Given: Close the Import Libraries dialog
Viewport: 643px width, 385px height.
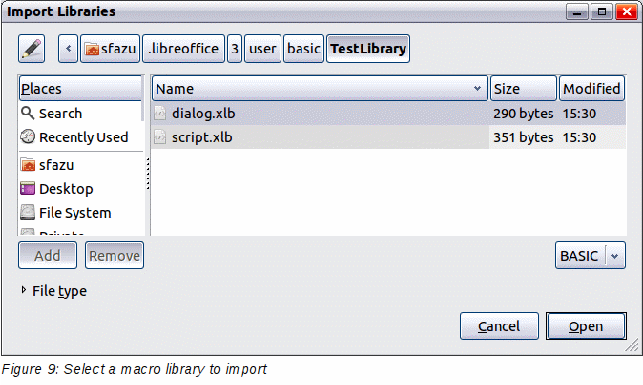Looking at the screenshot, I should click(627, 12).
